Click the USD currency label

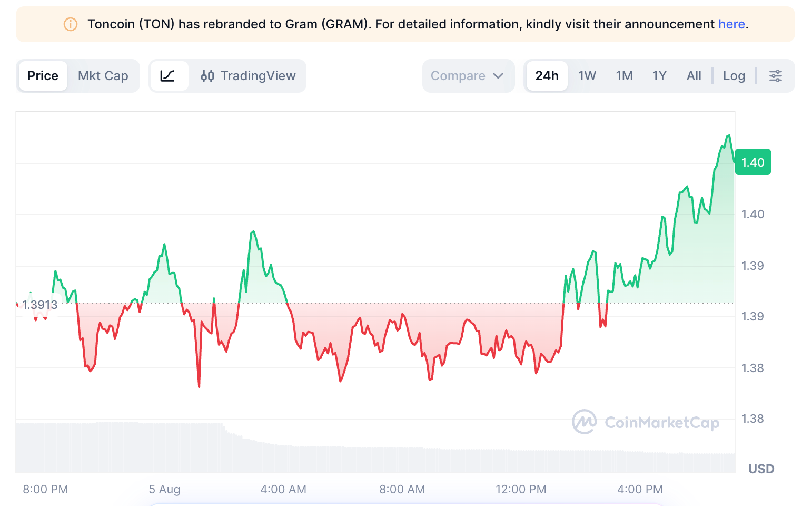(x=761, y=469)
